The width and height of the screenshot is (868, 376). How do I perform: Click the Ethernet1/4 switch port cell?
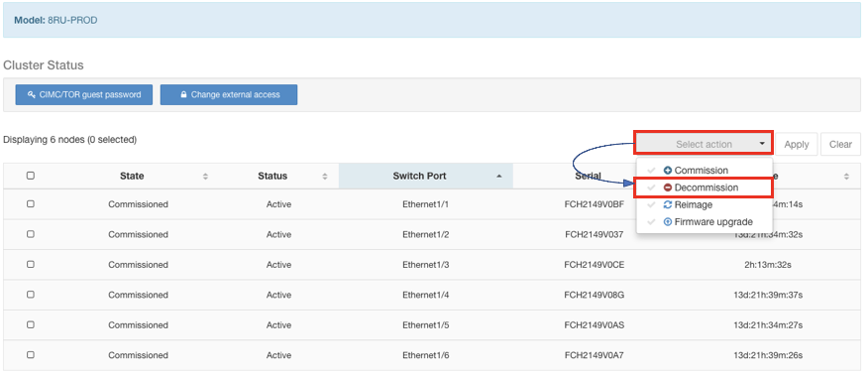pyautogui.click(x=425, y=295)
